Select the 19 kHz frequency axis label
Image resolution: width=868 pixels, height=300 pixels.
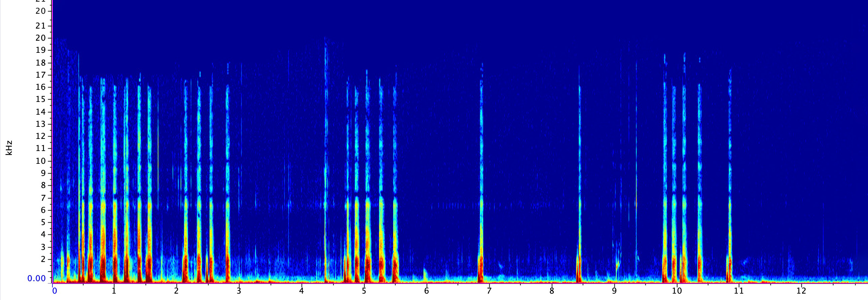[40, 50]
